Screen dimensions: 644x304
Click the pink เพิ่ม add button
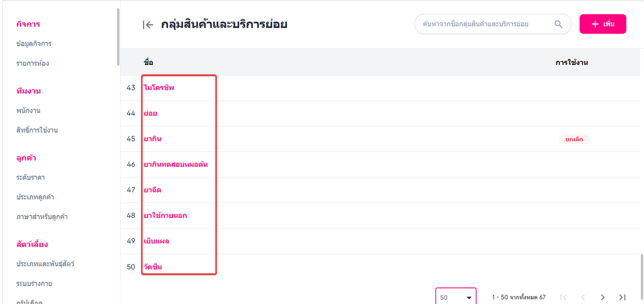pos(603,24)
